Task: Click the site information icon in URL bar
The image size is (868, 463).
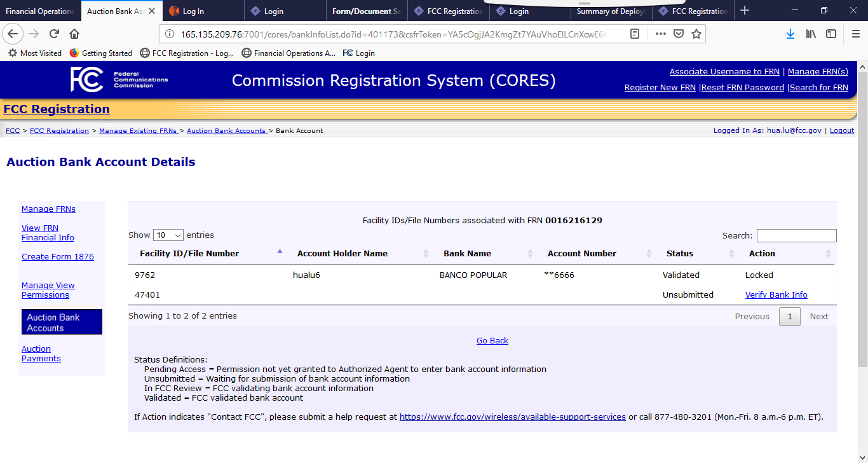Action: click(x=170, y=34)
